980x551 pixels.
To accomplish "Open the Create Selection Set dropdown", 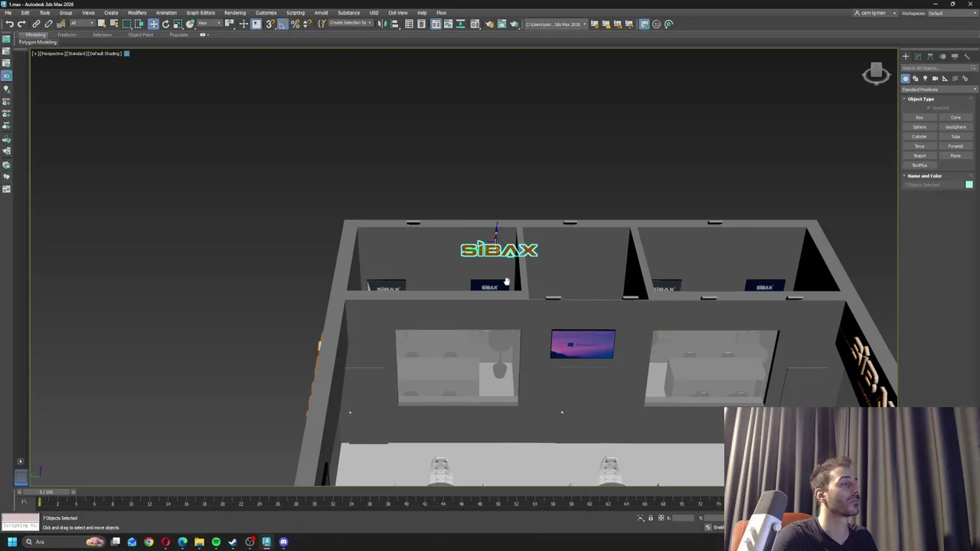I will [351, 24].
